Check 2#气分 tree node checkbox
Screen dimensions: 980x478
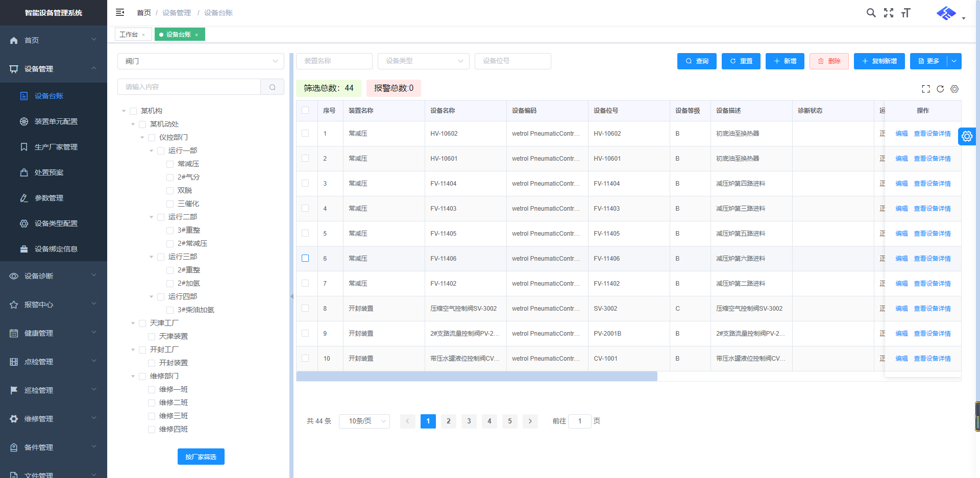click(170, 177)
